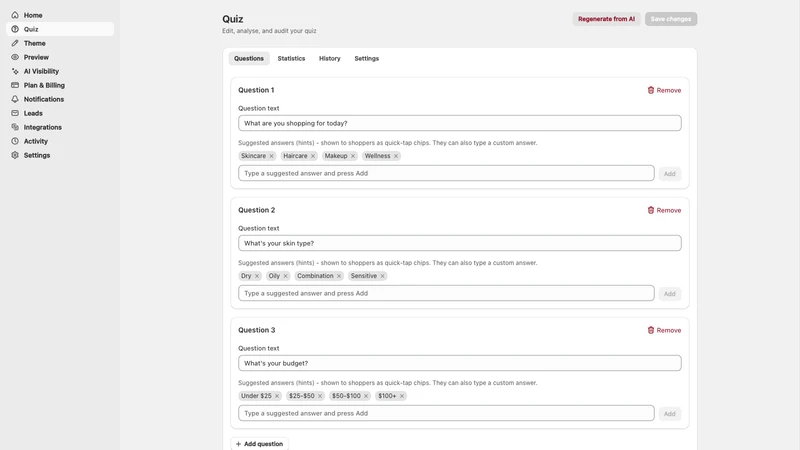This screenshot has width=800, height=450.
Task: Remove the Makeup chip
Action: (x=353, y=156)
